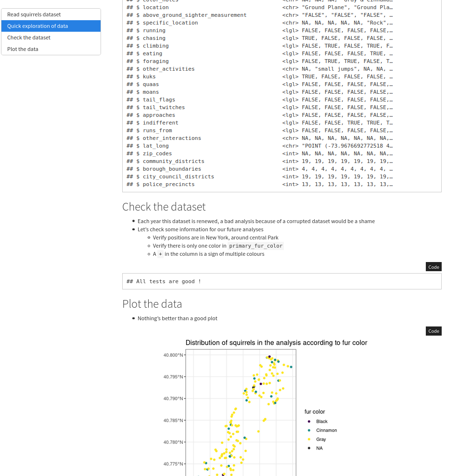Click the '$ tail_flags' output row
Image resolution: width=472 pixels, height=476 pixels.
pos(260,100)
